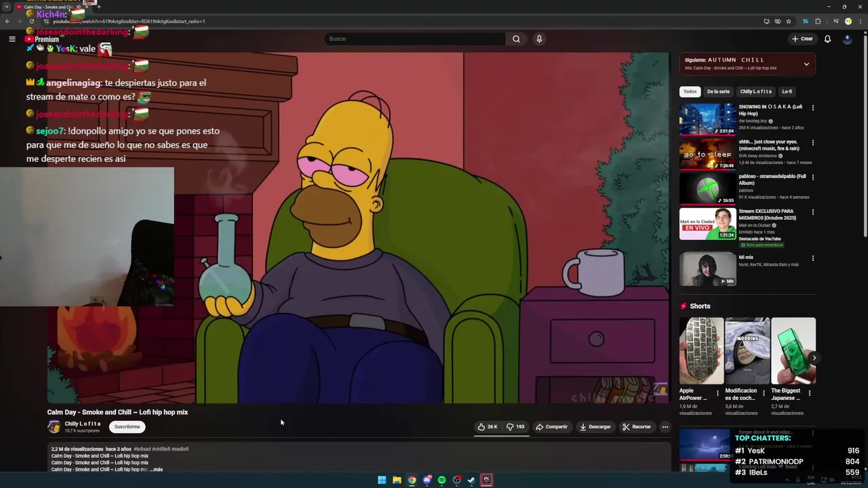Click the search magnifier button
868x488 pixels.
coord(516,39)
